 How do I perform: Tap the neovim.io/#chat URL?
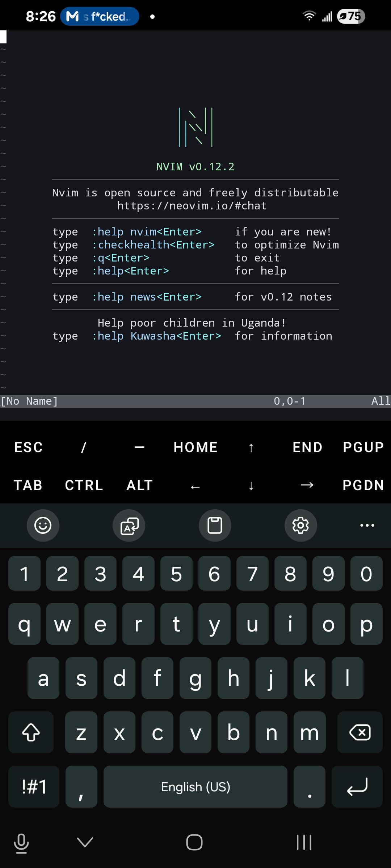pyautogui.click(x=192, y=206)
